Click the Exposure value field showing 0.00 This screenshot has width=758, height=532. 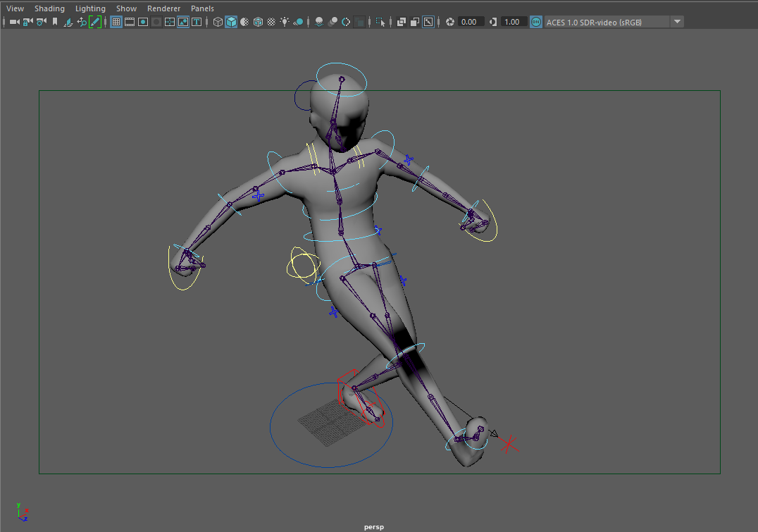[x=470, y=22]
